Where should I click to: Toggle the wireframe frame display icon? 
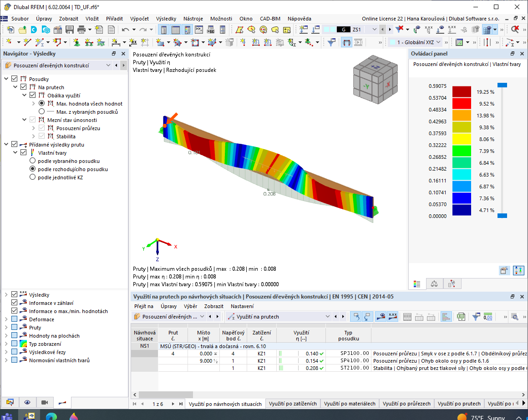click(x=346, y=42)
